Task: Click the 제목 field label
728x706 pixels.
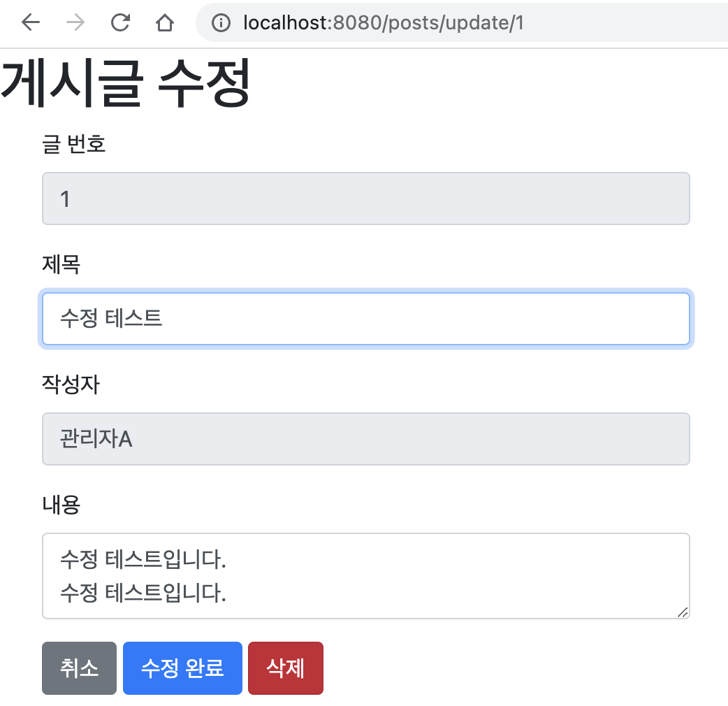Action: pyautogui.click(x=61, y=264)
